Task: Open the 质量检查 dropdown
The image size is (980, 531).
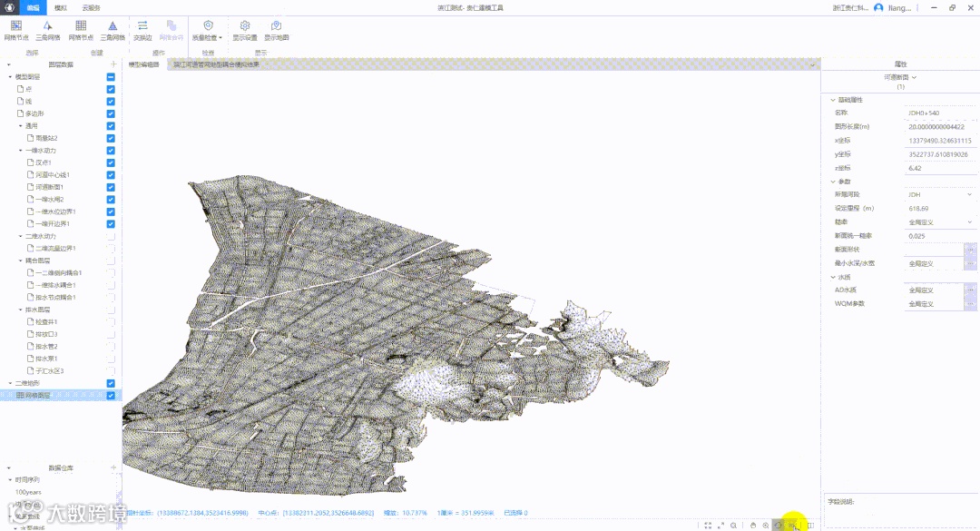Action: [208, 31]
